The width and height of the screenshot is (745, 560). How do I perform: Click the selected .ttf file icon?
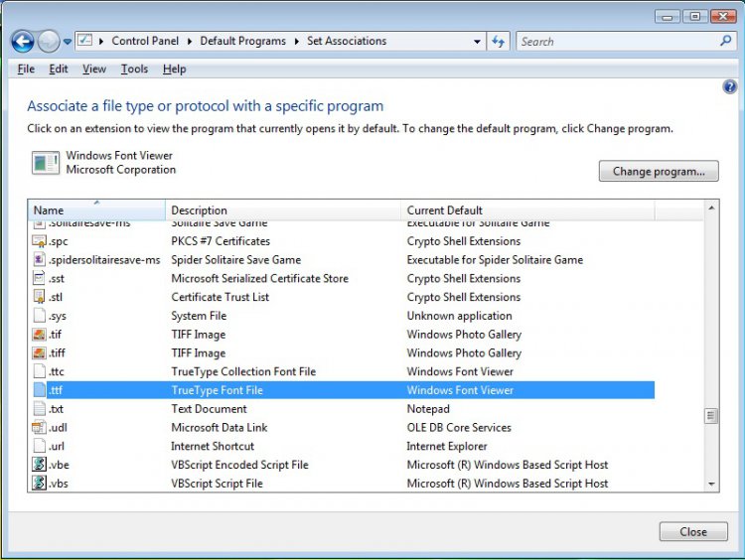[39, 390]
